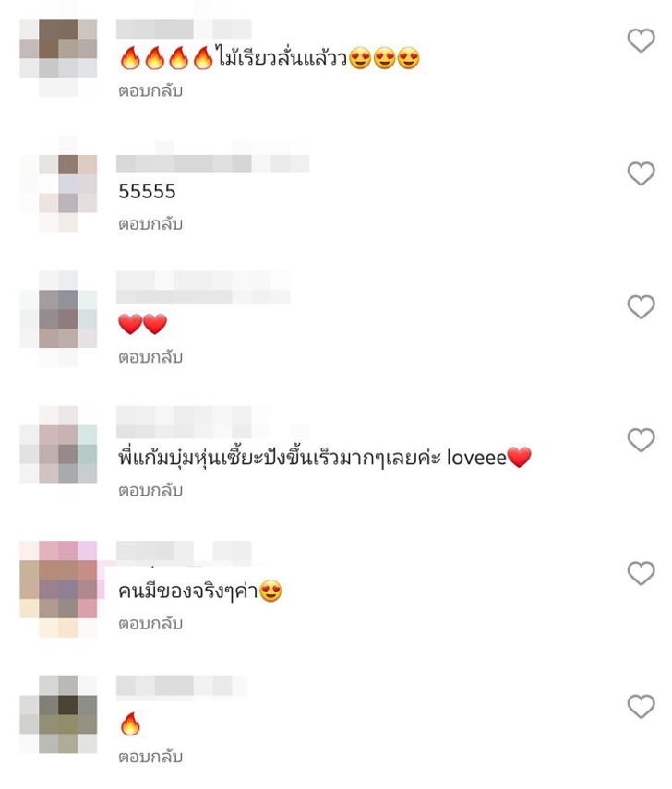Like the single fire emoji comment

(641, 707)
